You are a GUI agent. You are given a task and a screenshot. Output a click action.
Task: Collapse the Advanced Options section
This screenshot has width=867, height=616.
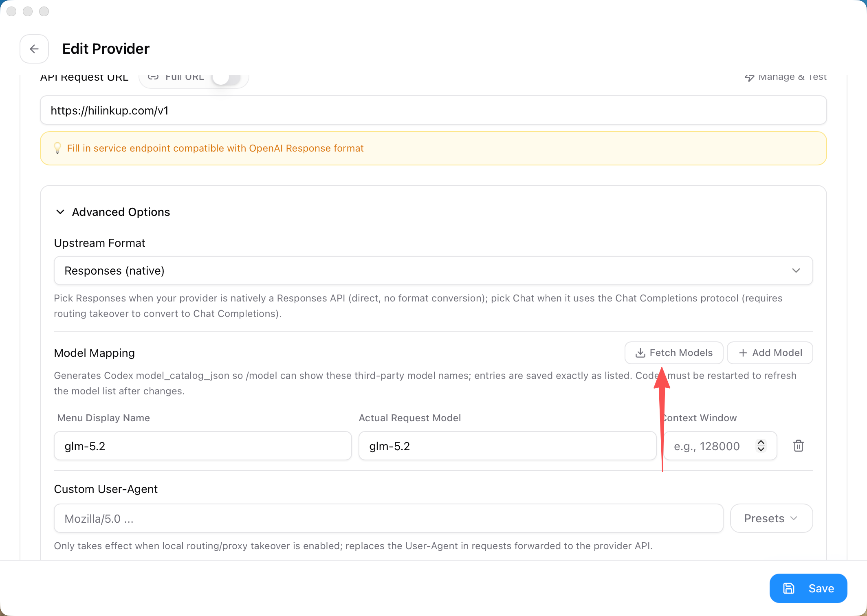tap(113, 212)
